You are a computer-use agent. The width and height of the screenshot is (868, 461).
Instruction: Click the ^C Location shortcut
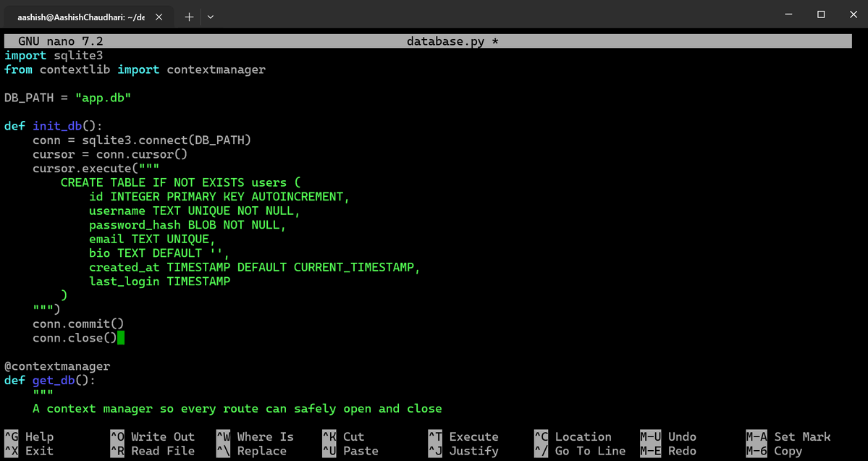pyautogui.click(x=573, y=436)
